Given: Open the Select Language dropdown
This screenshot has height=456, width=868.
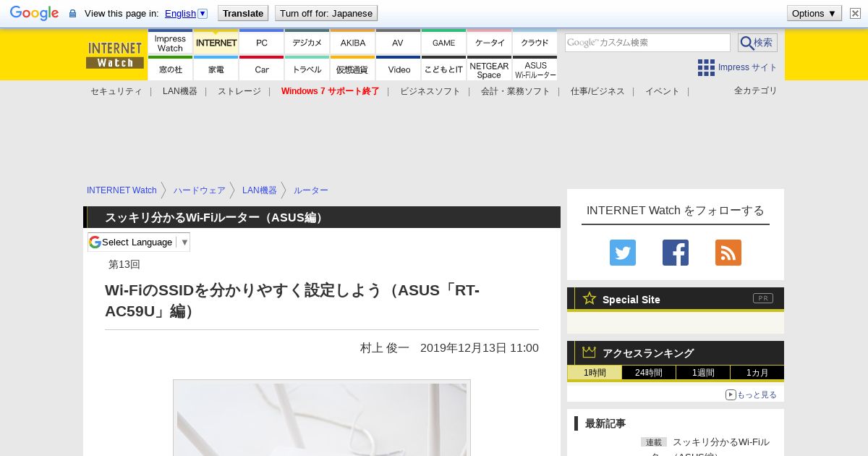Looking at the screenshot, I should click(139, 242).
